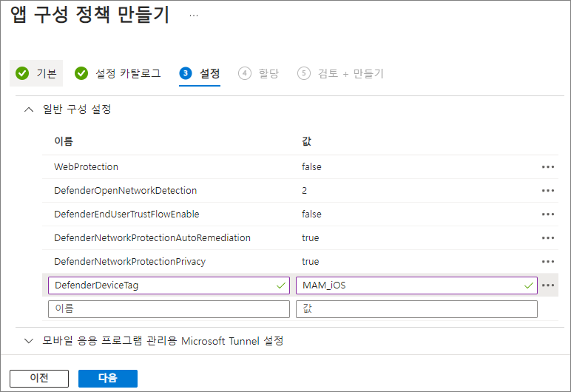Click the value 2 of DefenderOpenNetworkDetection
Screen dimensions: 571x392
click(x=305, y=191)
